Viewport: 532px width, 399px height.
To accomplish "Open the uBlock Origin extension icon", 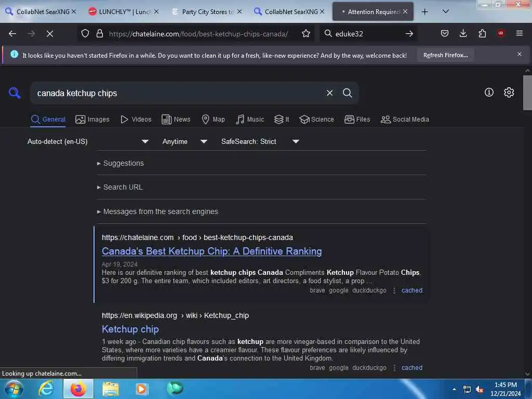I will click(501, 33).
